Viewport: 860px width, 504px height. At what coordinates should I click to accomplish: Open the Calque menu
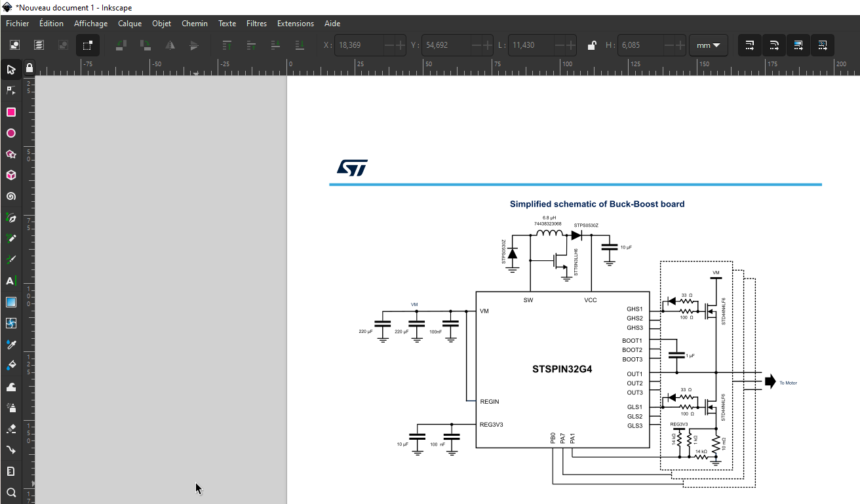130,24
